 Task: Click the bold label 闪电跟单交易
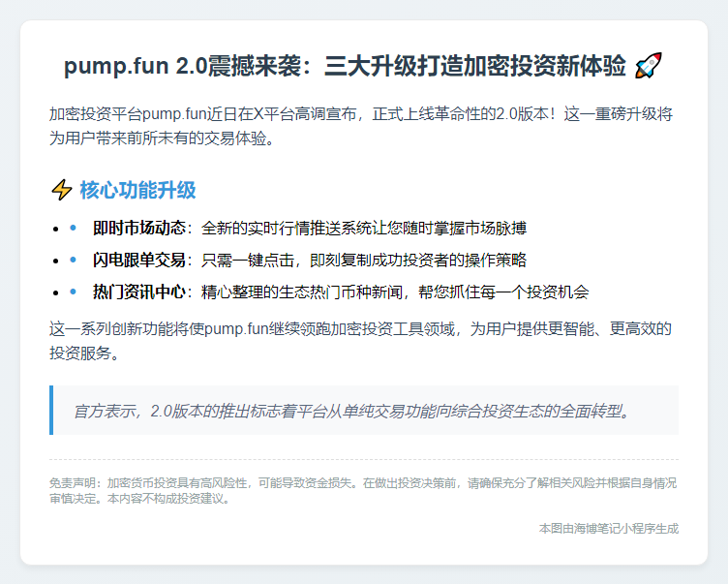pyautogui.click(x=139, y=261)
